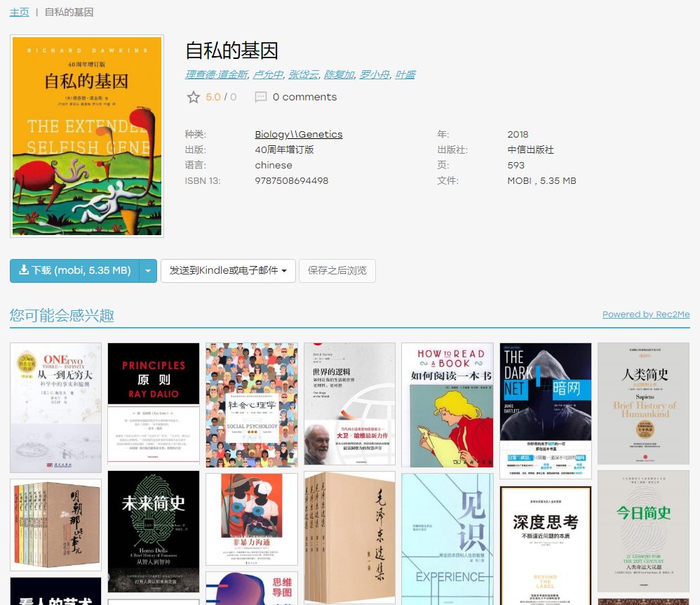Open the Principles 原则 Ray Dalio book
This screenshot has height=605, width=700.
point(154,404)
